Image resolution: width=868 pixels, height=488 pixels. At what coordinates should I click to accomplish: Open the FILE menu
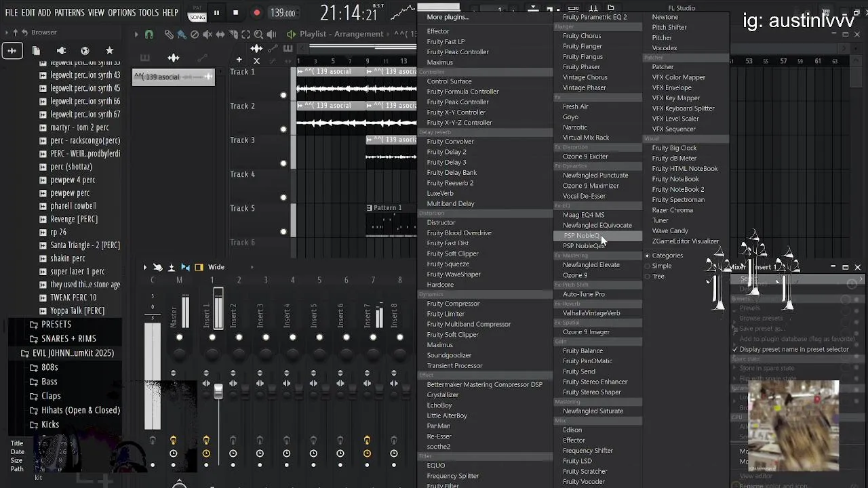point(12,12)
